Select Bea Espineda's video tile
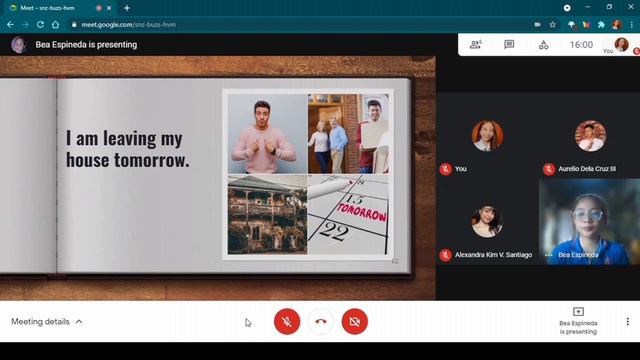 click(x=590, y=222)
